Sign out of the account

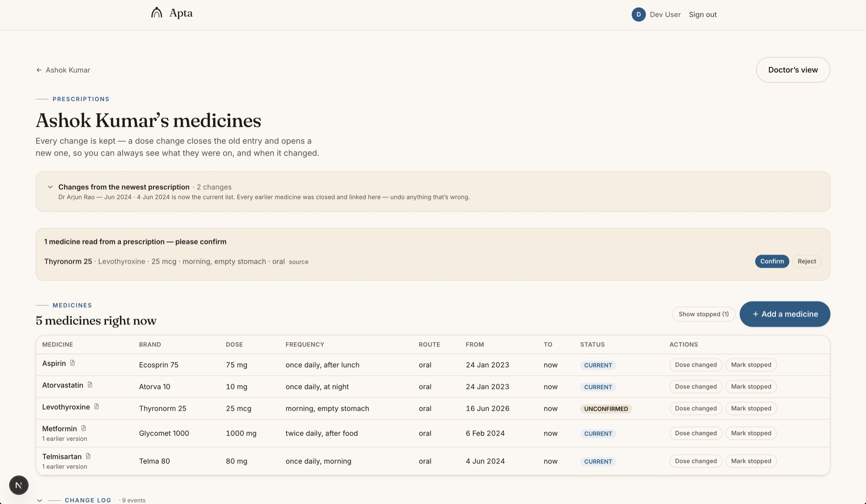(x=703, y=14)
